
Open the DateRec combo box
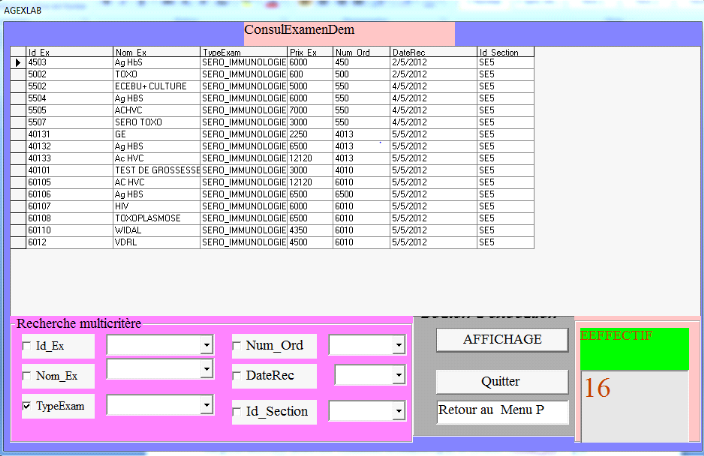pyautogui.click(x=402, y=376)
